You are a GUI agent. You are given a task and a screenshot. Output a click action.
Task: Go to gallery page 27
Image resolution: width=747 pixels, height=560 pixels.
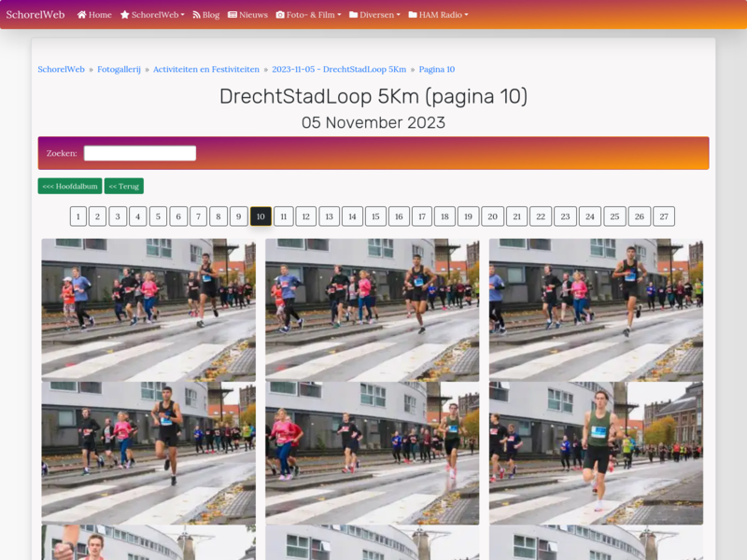coord(664,217)
